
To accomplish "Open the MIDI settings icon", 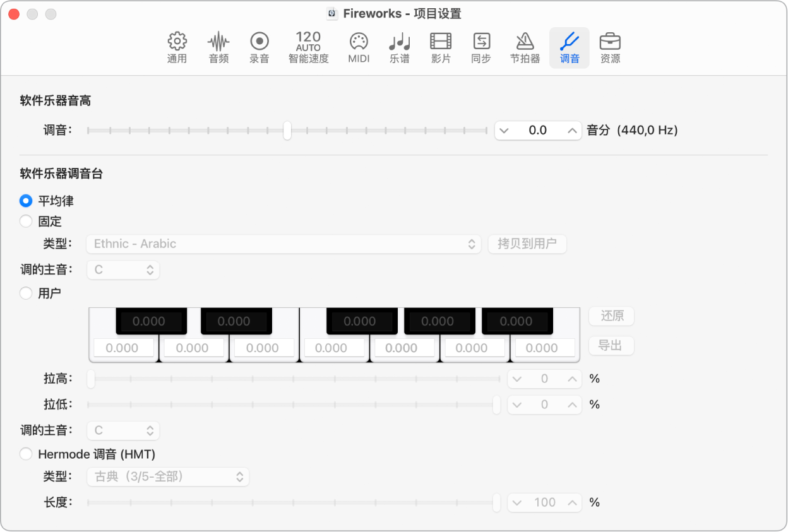I will tap(358, 47).
